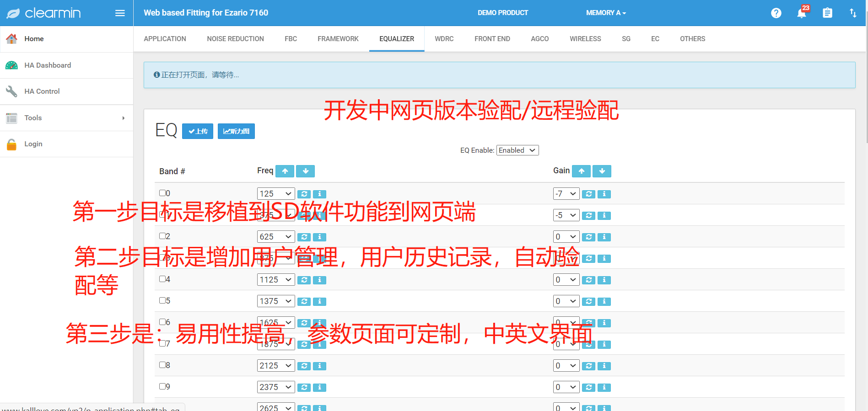Click the up-down transfer arrows icon

[853, 13]
